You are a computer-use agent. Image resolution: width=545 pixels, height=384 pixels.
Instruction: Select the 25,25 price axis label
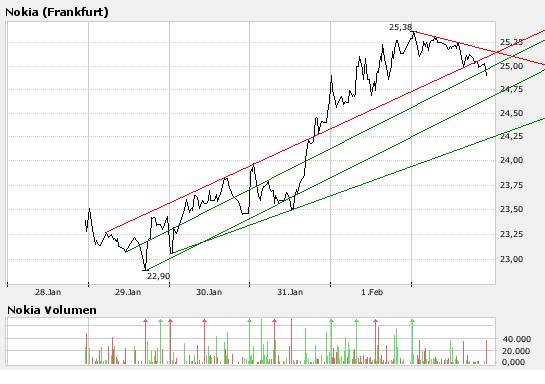pos(511,42)
